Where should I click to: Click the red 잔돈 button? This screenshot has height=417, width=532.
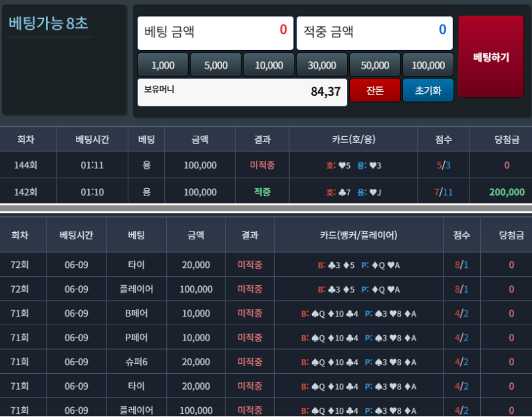375,90
